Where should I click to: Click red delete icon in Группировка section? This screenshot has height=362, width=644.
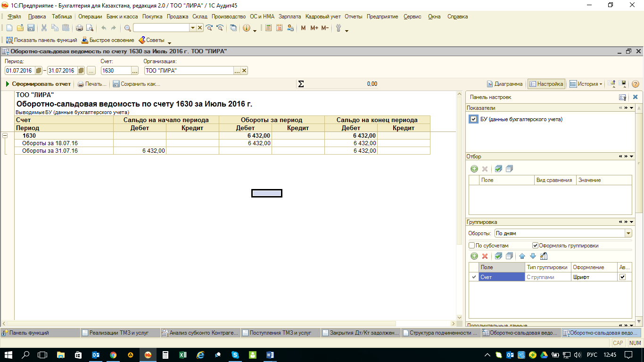485,256
